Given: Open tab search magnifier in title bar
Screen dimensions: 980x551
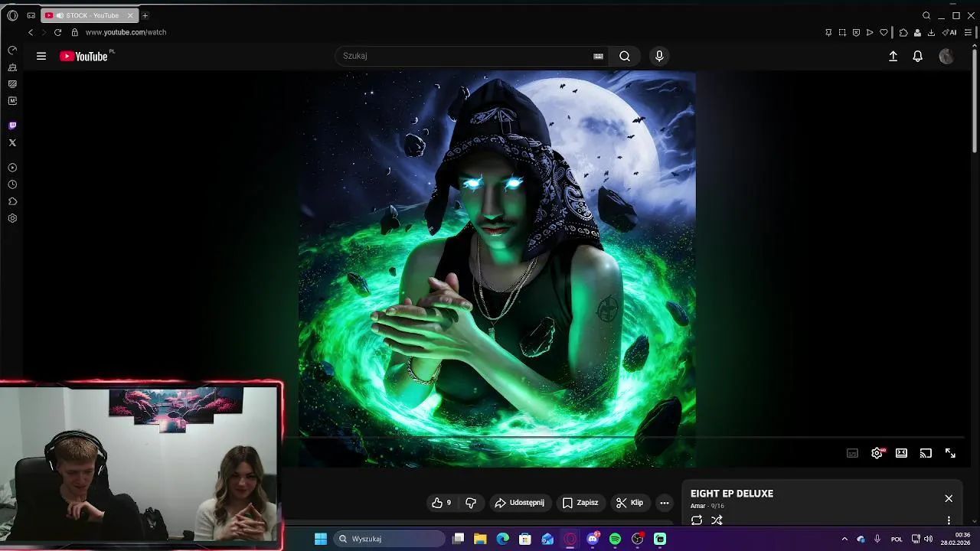Looking at the screenshot, I should pos(926,15).
